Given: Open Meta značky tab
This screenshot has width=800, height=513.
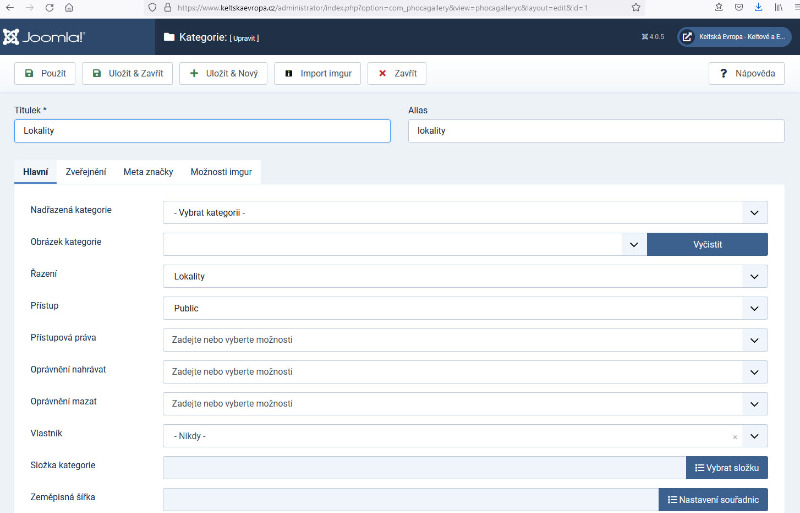Looking at the screenshot, I should tap(148, 172).
